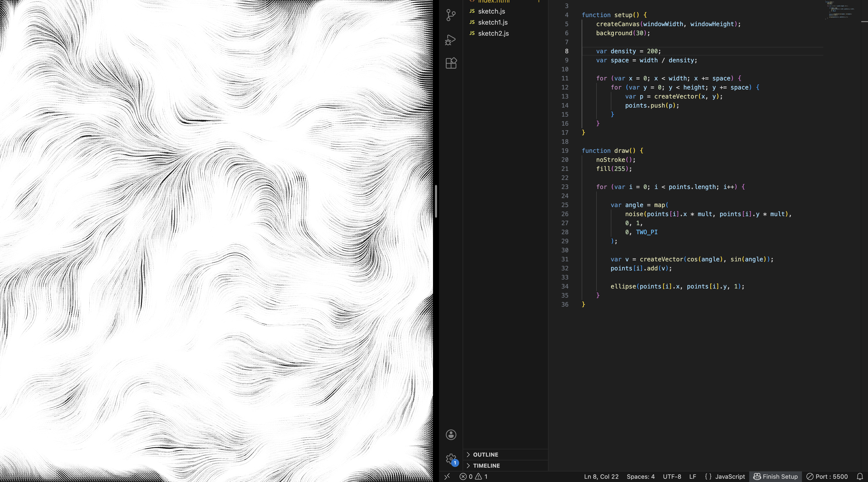Click the draw function name
Image resolution: width=868 pixels, height=482 pixels.
[x=621, y=151]
